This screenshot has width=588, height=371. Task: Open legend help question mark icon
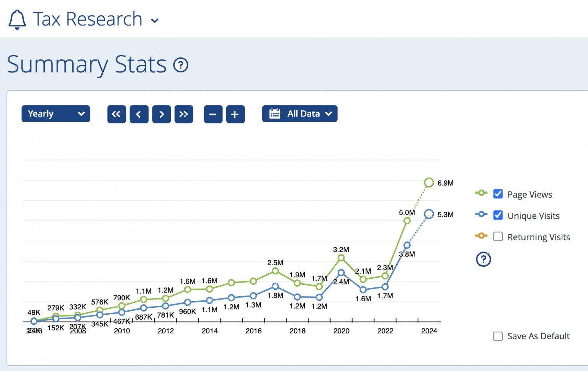[x=483, y=259]
